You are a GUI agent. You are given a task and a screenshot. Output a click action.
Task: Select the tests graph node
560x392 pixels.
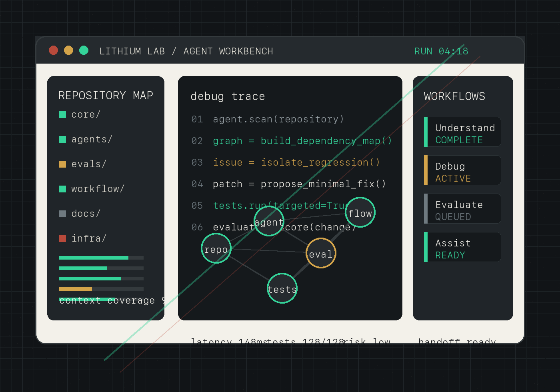pyautogui.click(x=282, y=288)
